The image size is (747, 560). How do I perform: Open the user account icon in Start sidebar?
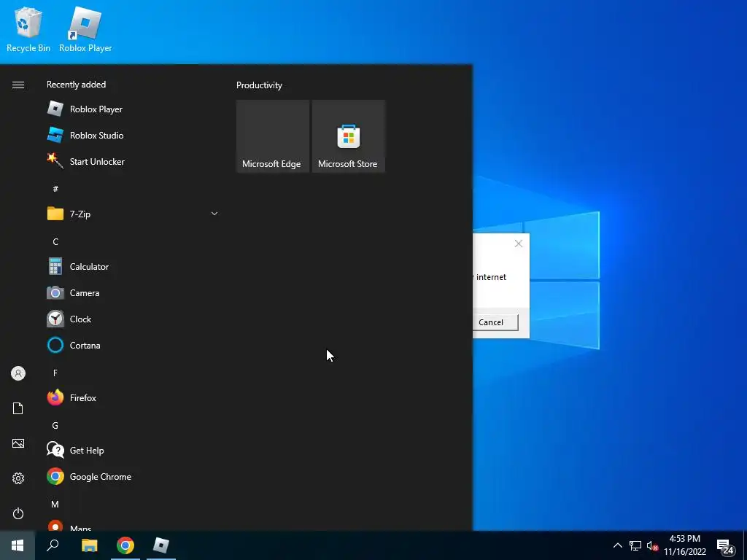(x=18, y=373)
